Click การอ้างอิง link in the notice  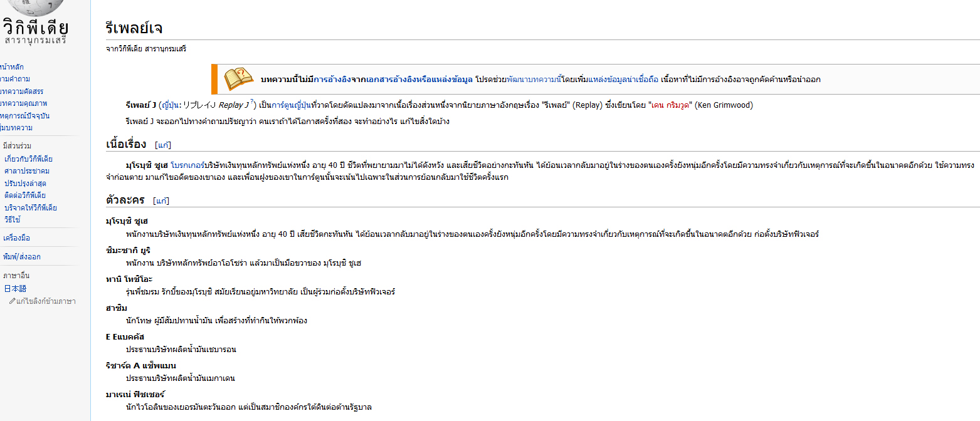pyautogui.click(x=331, y=80)
